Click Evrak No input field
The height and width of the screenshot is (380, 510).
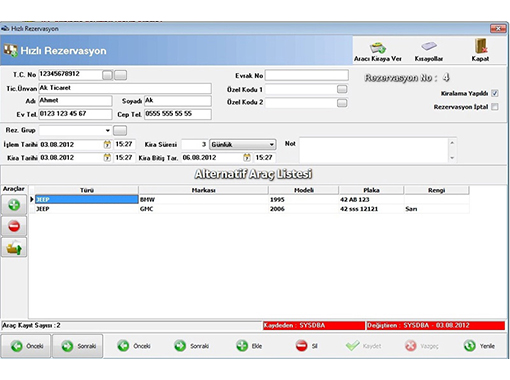point(307,75)
